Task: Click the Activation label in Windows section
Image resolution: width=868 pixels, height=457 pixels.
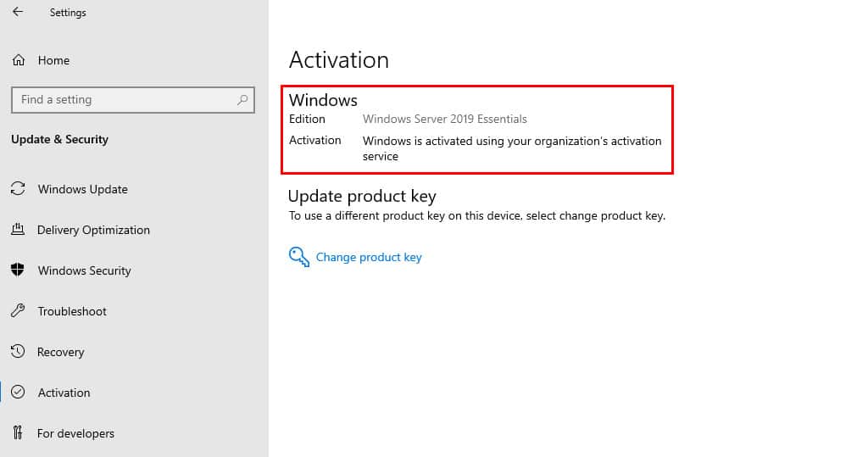Action: (x=315, y=140)
